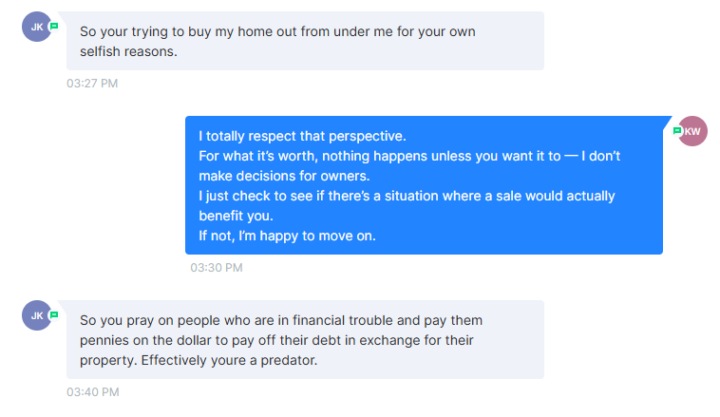Viewport: 720px width, 417px height.
Task: Click the 03:30 PM timestamp
Action: tap(216, 268)
